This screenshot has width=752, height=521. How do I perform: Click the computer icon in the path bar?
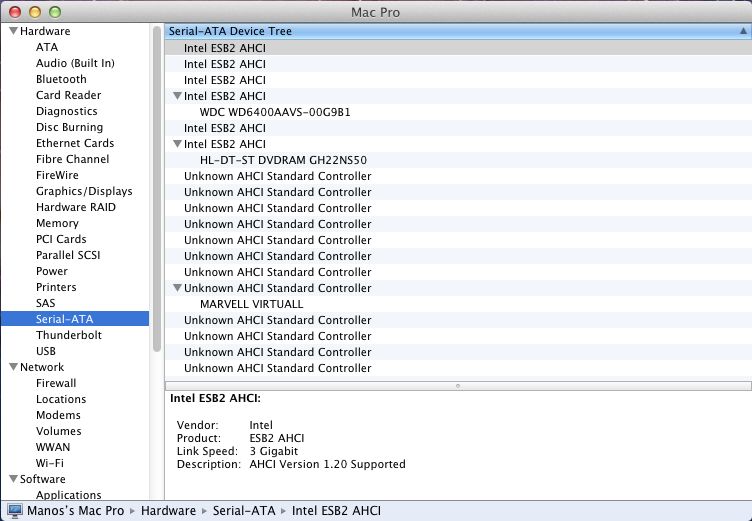click(14, 511)
